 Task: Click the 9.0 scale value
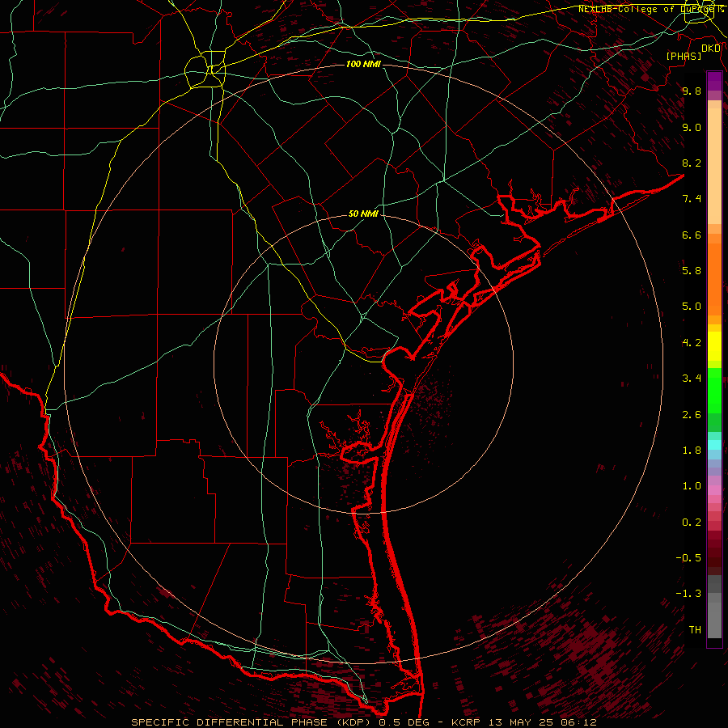692,127
